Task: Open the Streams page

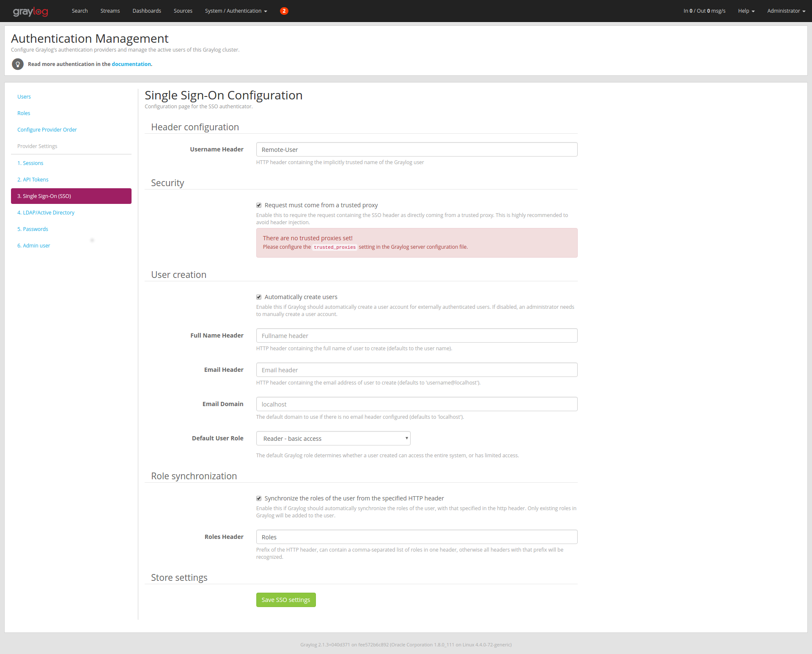Action: tap(110, 11)
